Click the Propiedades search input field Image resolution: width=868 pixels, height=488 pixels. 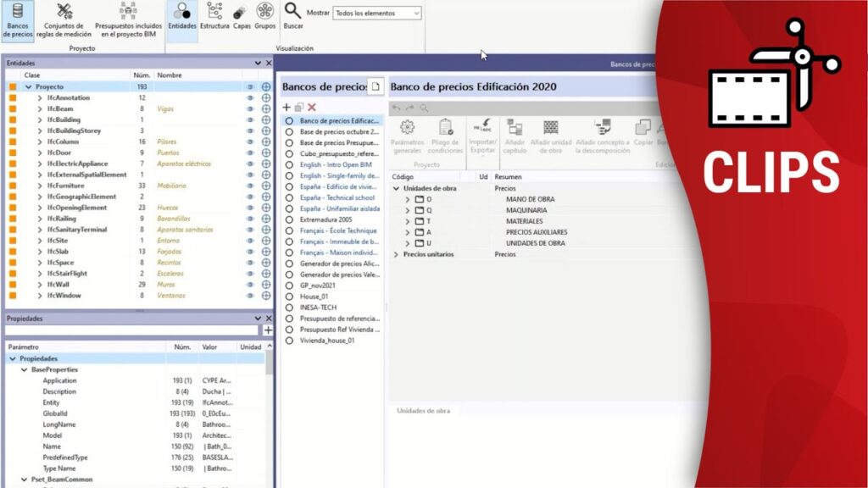[133, 330]
